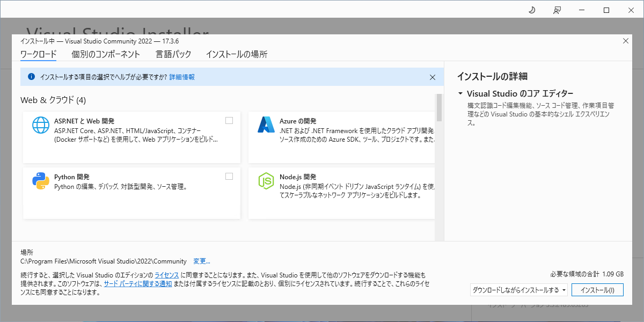
Task: Open the 詳細情報 link
Action: click(182, 77)
